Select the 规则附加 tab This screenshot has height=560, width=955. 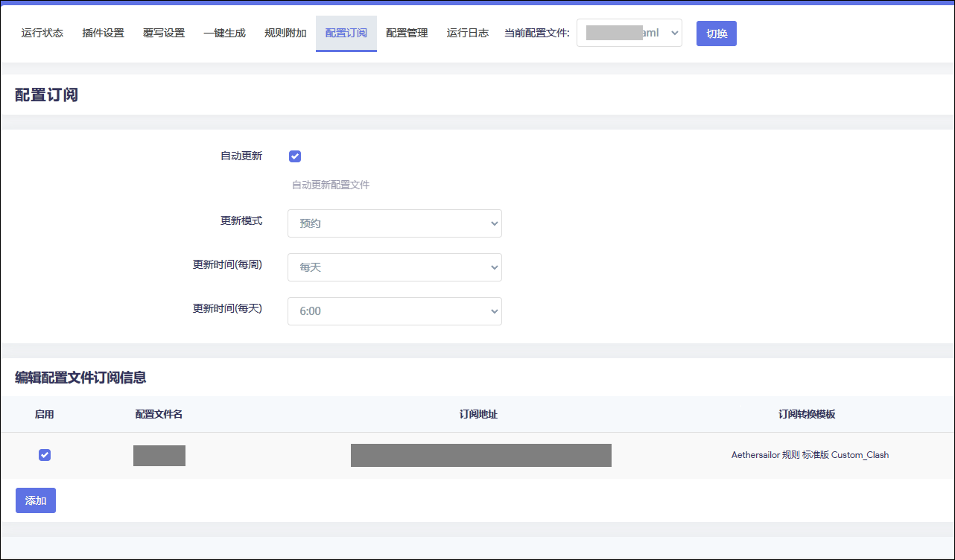285,33
